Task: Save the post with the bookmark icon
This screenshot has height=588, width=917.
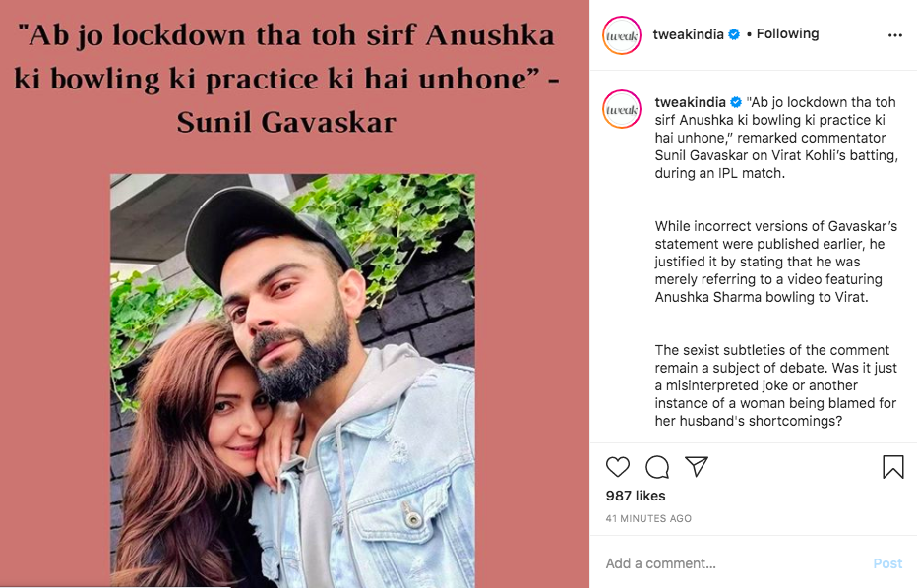Action: (x=893, y=467)
